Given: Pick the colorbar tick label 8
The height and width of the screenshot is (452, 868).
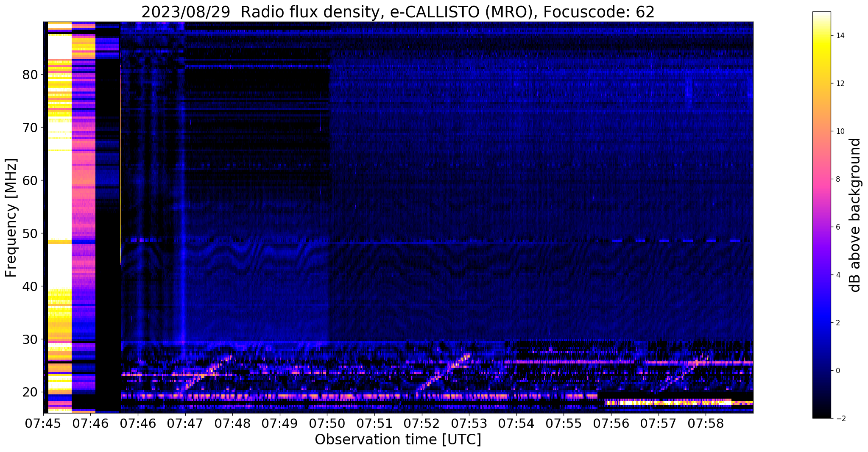Looking at the screenshot, I should [837, 179].
